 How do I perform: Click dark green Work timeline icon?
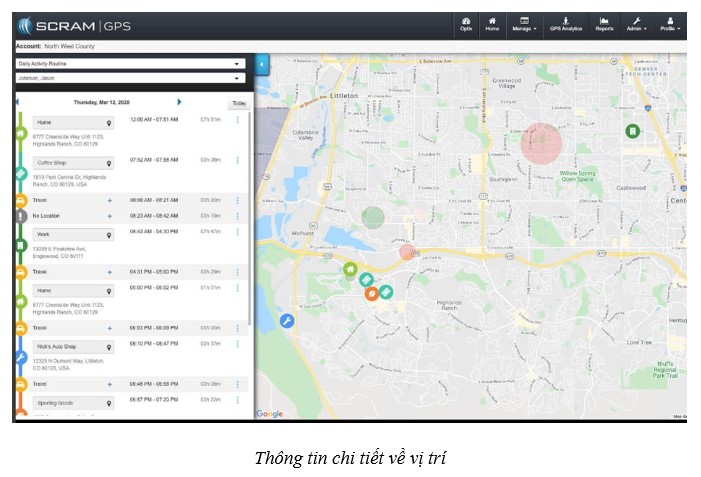tap(21, 245)
